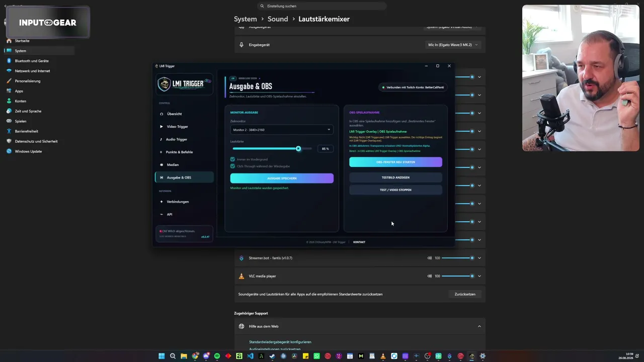Open Konten settings
The height and width of the screenshot is (362, 644).
39,101
